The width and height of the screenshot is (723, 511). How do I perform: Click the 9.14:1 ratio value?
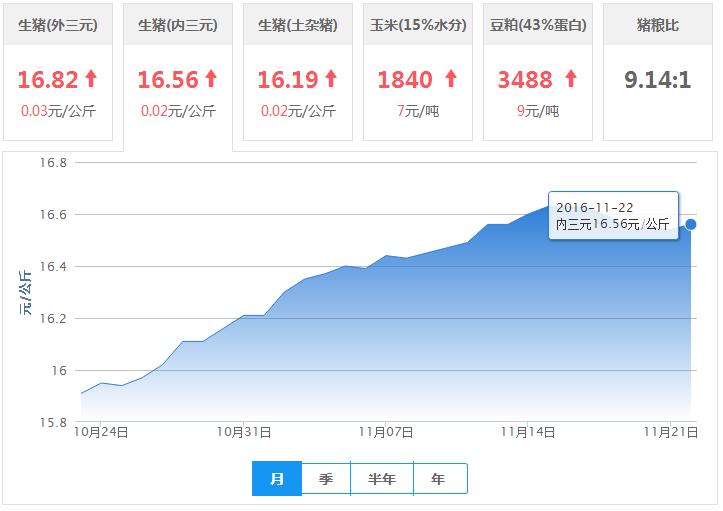(x=658, y=79)
